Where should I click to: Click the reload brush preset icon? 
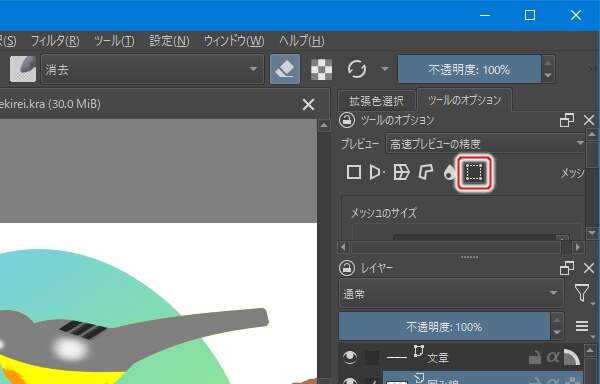(356, 69)
